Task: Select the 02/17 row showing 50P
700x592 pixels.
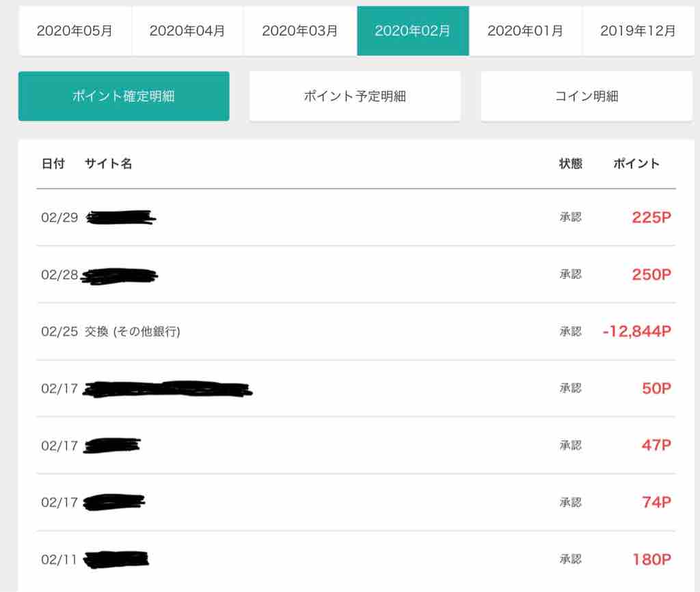Action: (355, 388)
